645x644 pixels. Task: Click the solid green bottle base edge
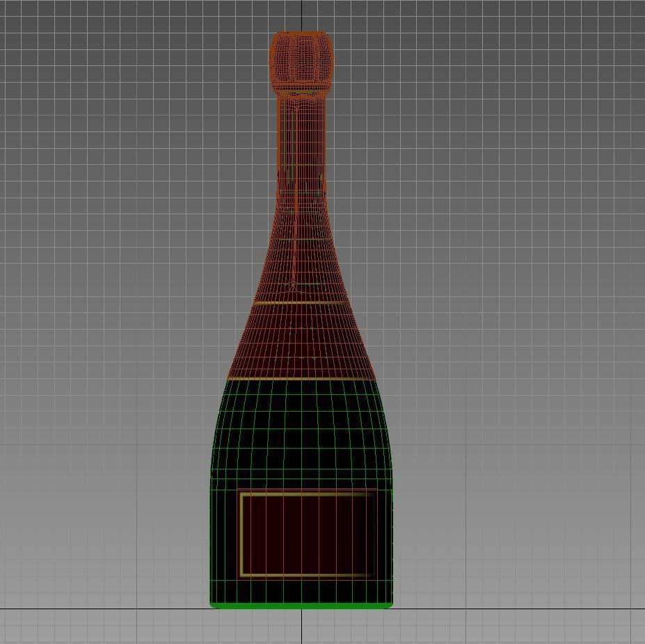(301, 605)
